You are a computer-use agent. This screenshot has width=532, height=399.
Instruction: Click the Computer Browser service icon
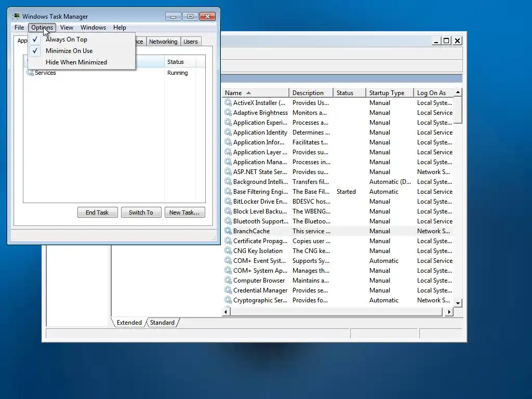[x=228, y=280]
